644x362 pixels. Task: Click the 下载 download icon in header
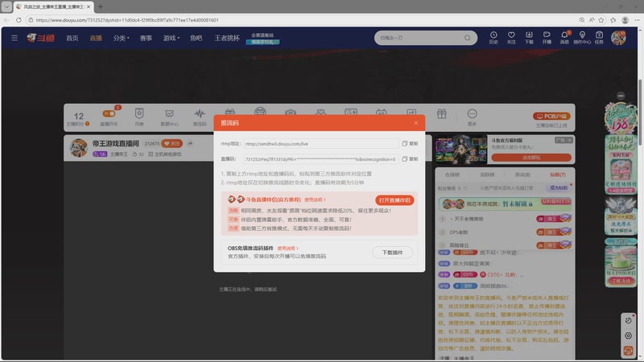tap(529, 38)
